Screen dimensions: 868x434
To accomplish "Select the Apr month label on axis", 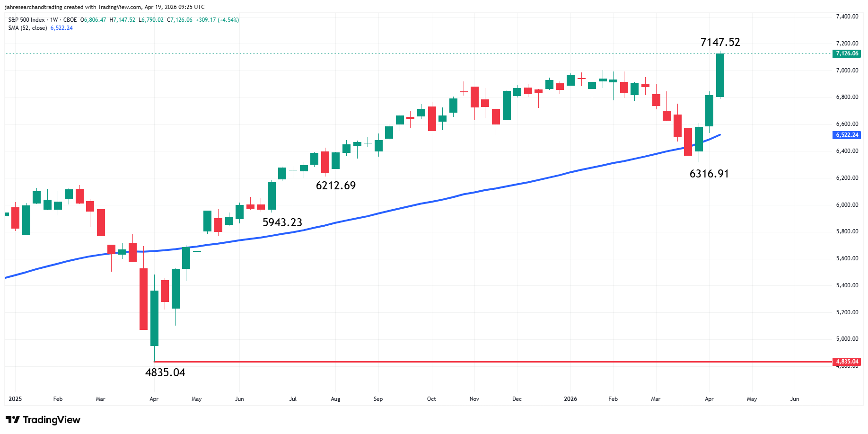I will [x=709, y=399].
